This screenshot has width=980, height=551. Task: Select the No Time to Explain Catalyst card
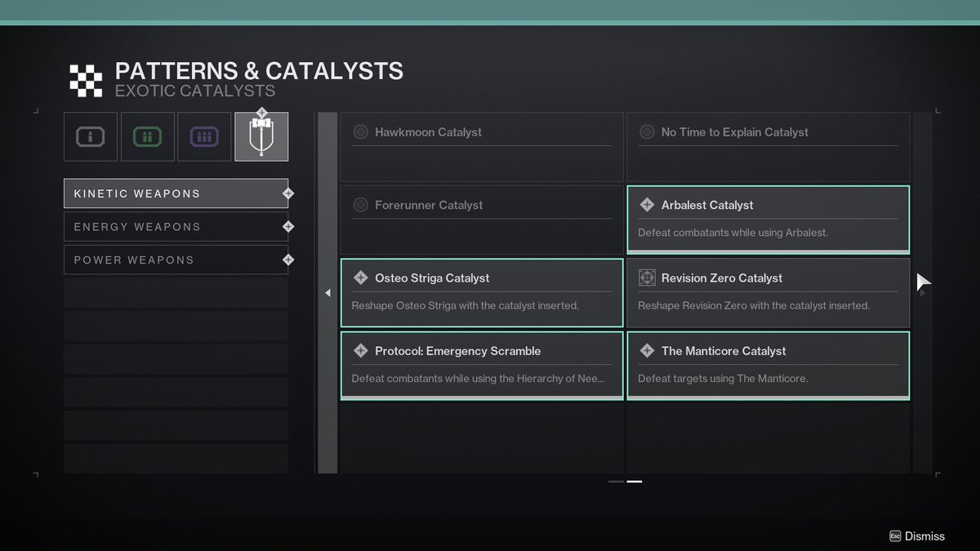tap(768, 147)
